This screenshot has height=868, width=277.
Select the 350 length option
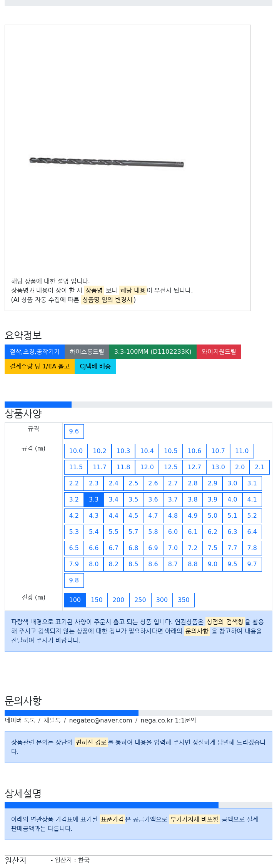(x=184, y=600)
